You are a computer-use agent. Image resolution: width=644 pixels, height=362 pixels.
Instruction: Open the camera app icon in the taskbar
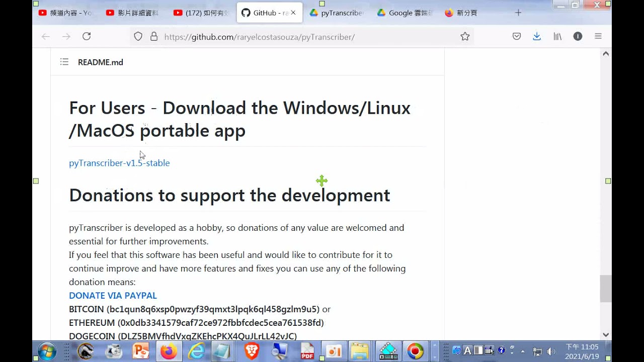tap(114, 351)
